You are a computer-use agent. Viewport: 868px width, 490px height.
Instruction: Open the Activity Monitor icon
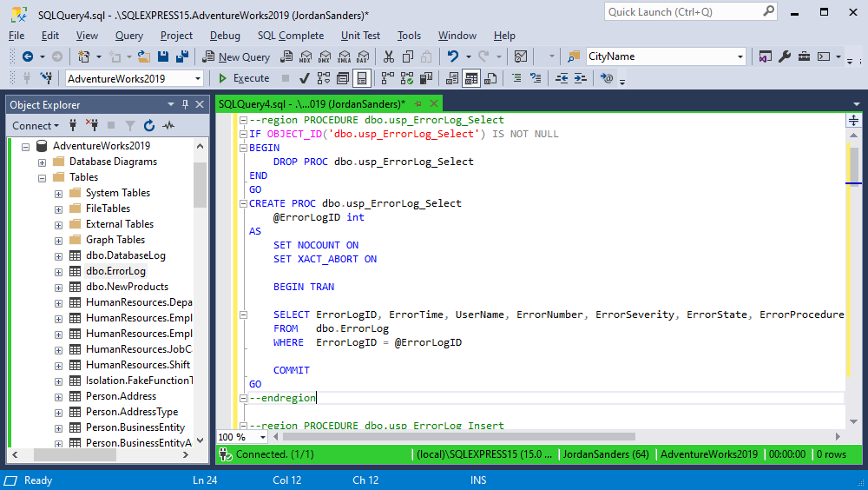pyautogui.click(x=520, y=56)
